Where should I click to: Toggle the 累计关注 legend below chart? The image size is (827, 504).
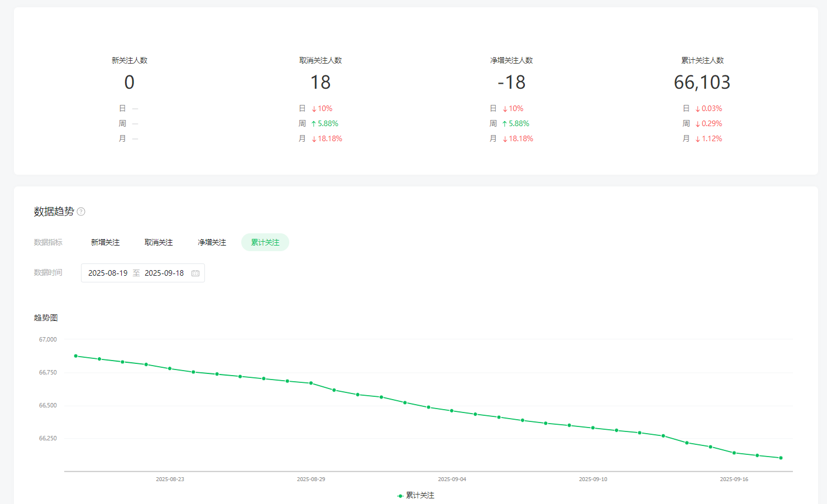415,496
